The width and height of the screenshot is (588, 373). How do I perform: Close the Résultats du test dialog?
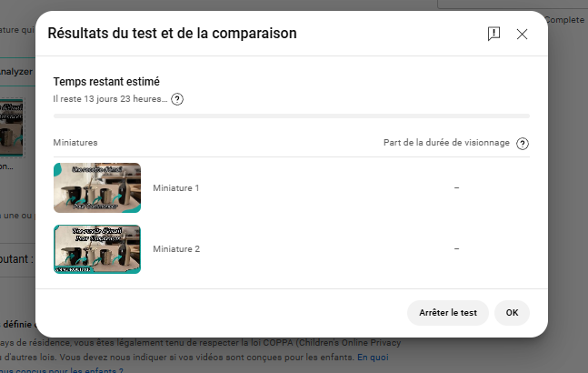522,35
